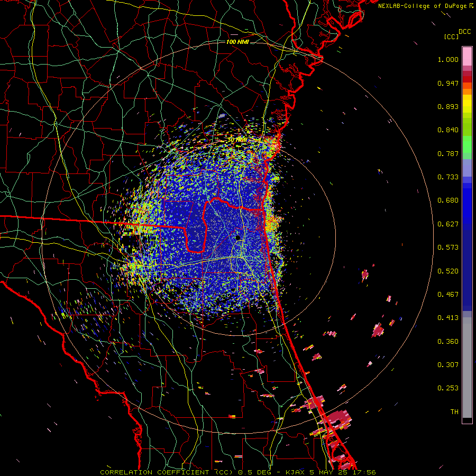Viewport: 476px width, 476px height.
Task: Select the 0.573 scale value
Action: tap(448, 248)
